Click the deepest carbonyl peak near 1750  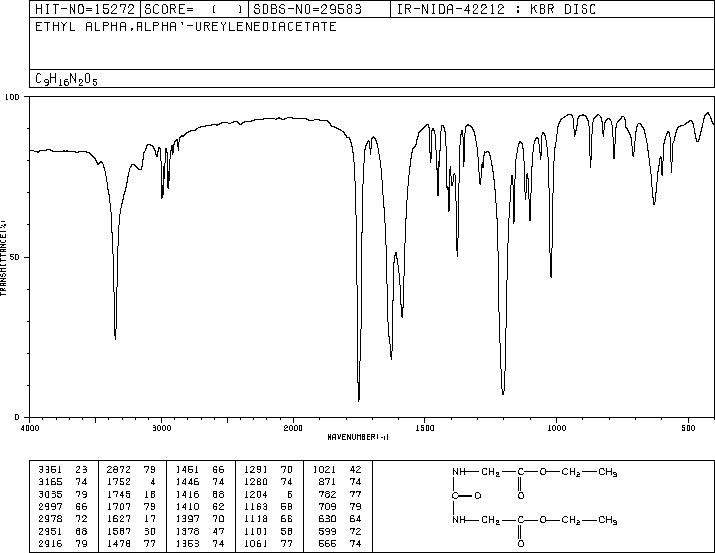click(359, 399)
